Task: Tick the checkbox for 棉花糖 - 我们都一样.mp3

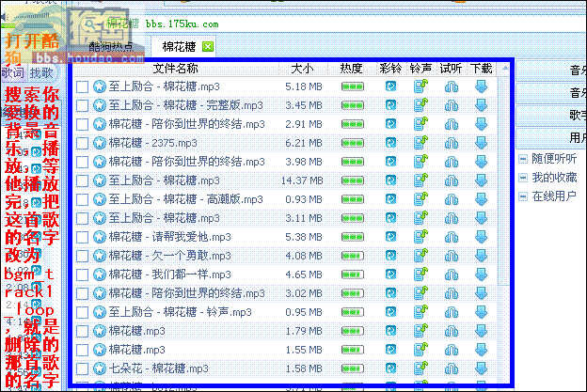Action: (82, 274)
